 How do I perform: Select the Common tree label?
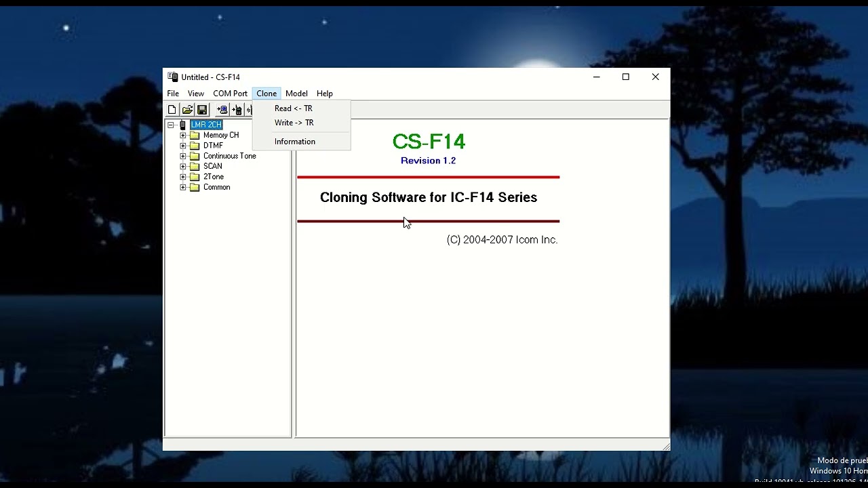click(x=217, y=187)
